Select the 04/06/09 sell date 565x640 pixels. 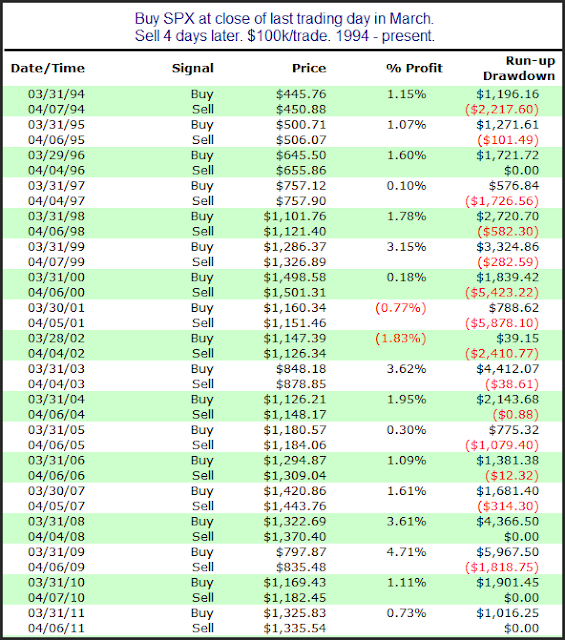[56, 567]
